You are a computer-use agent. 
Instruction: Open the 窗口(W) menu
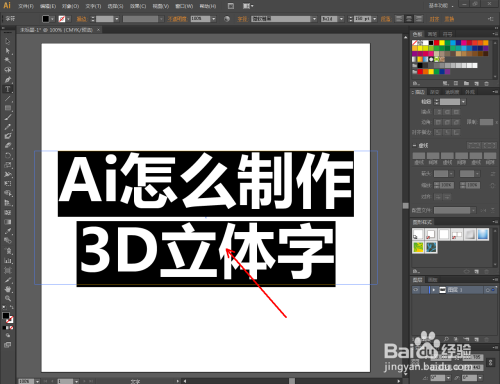[x=184, y=6]
